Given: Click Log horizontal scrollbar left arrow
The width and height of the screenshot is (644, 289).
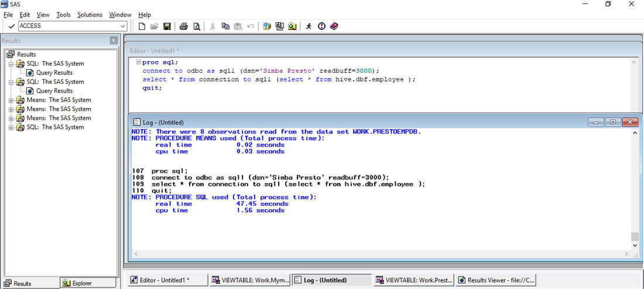Looking at the screenshot, I should coord(136,254).
